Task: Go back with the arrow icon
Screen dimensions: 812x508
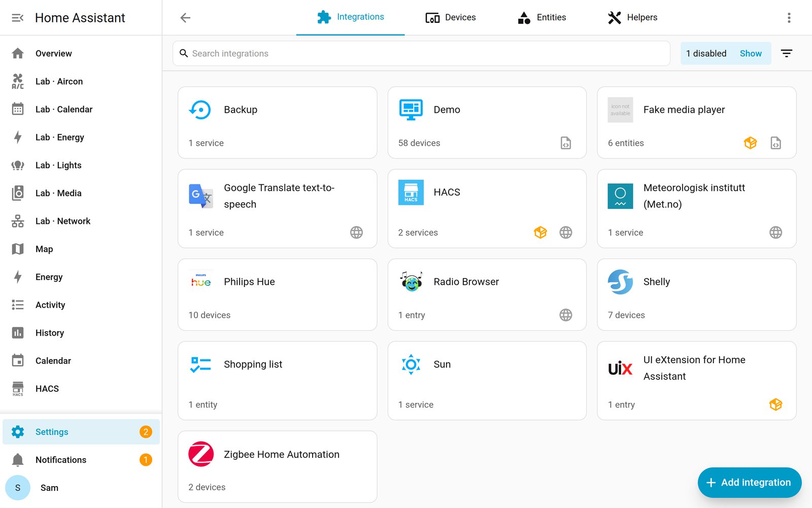Action: click(x=185, y=18)
